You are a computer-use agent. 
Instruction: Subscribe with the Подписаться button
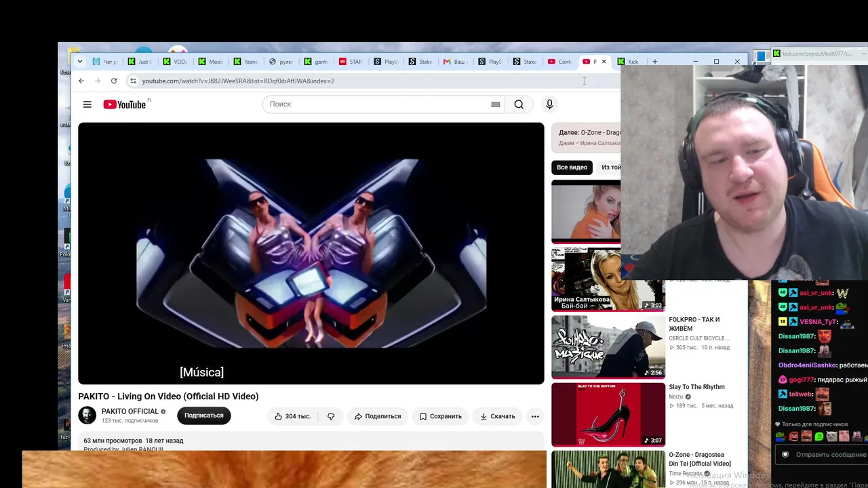pos(204,415)
